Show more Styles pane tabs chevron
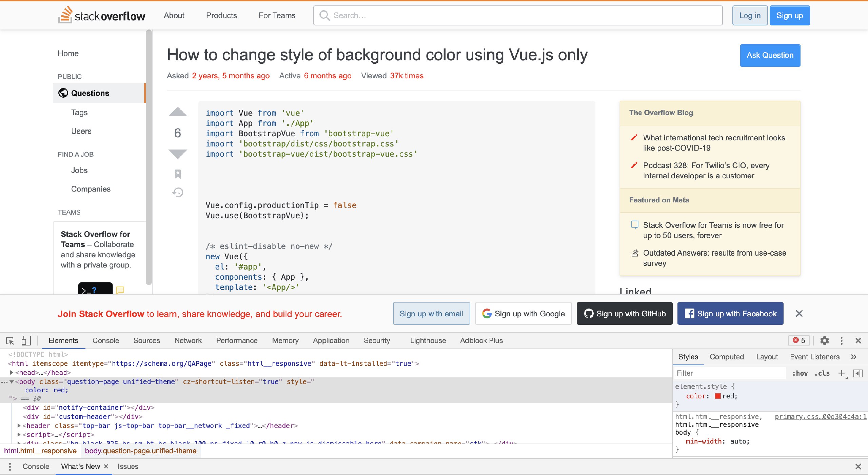This screenshot has width=868, height=475. pyautogui.click(x=853, y=357)
